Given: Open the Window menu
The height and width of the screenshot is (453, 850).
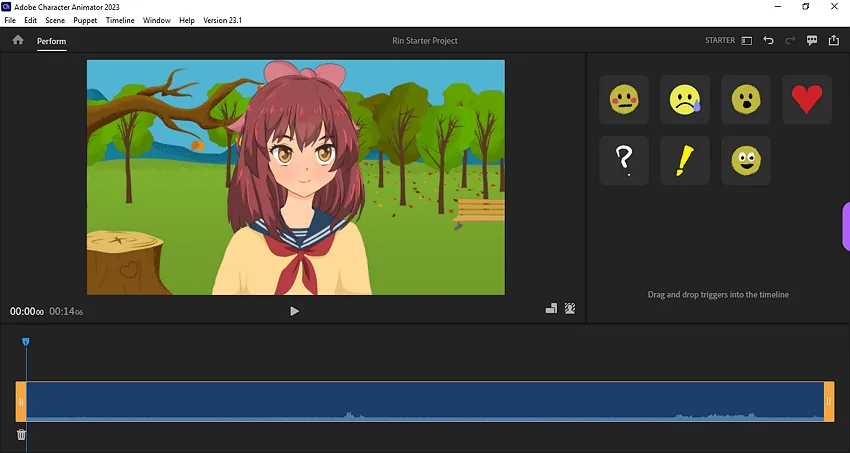Looking at the screenshot, I should pyautogui.click(x=157, y=20).
